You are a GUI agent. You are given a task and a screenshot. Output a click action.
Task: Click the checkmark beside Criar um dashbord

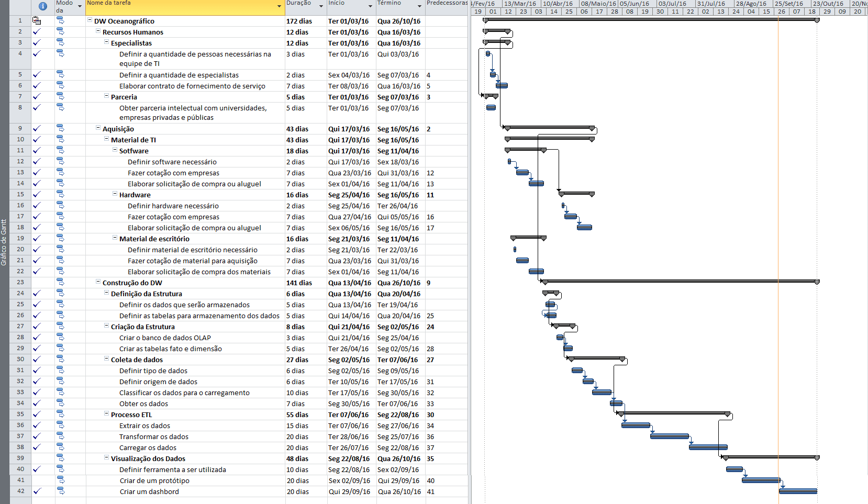tap(37, 491)
